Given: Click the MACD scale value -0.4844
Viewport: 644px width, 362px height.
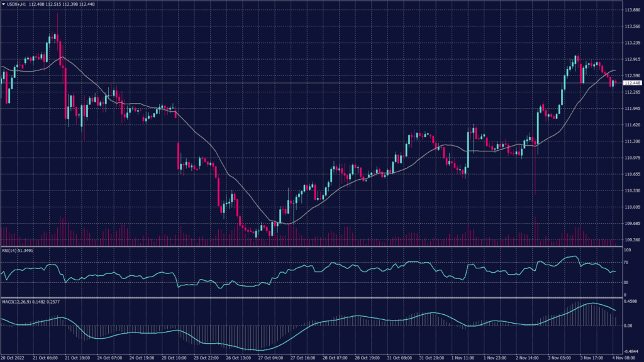Looking at the screenshot, I should click(631, 351).
